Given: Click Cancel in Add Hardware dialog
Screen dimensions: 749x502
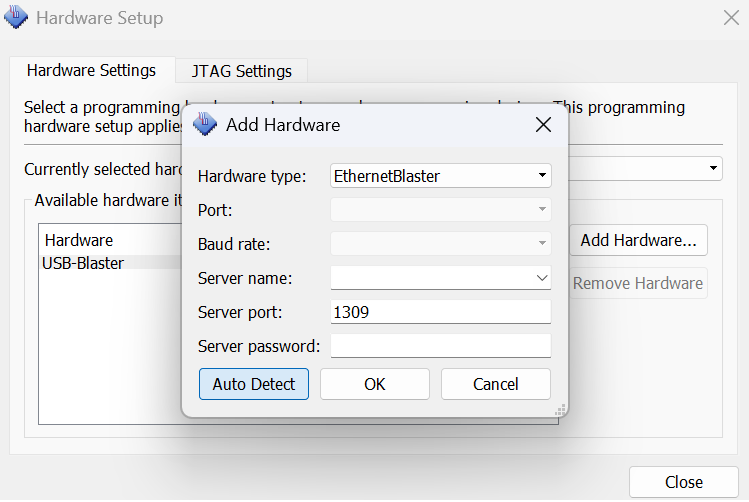Looking at the screenshot, I should (x=496, y=384).
